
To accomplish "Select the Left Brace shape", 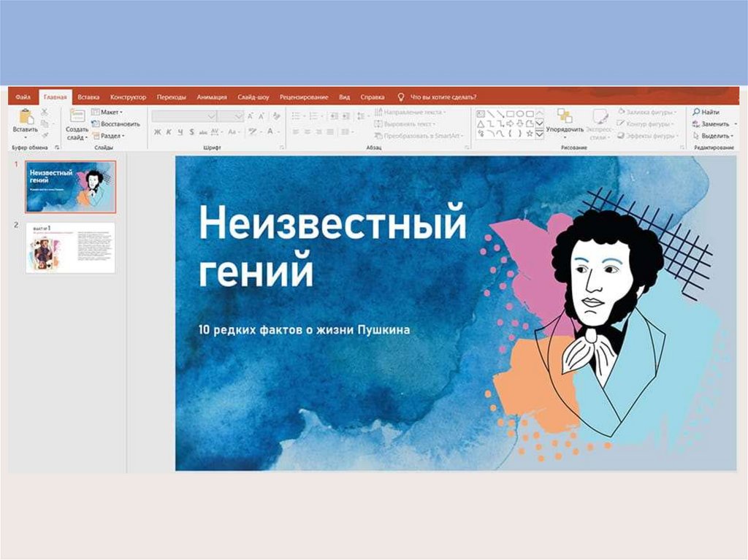I will pyautogui.click(x=510, y=134).
